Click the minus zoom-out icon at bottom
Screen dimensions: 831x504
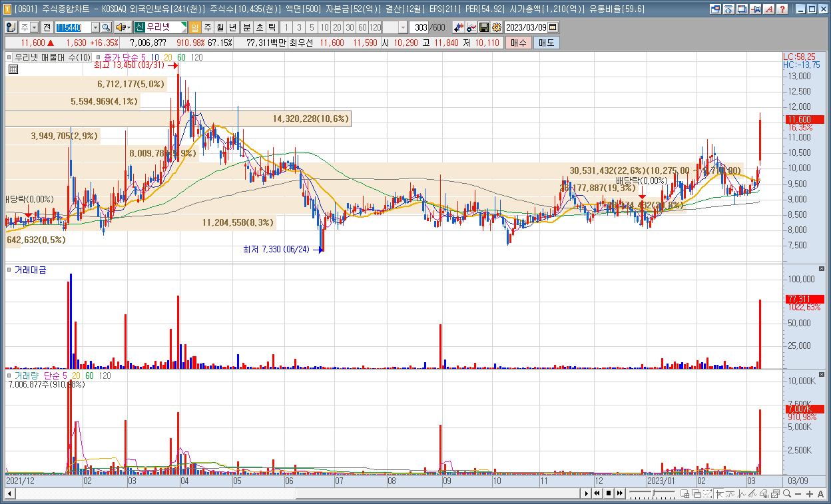tap(798, 493)
